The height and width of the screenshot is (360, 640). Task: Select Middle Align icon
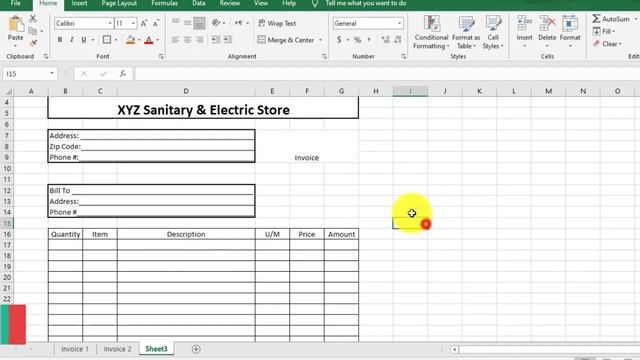click(x=187, y=23)
